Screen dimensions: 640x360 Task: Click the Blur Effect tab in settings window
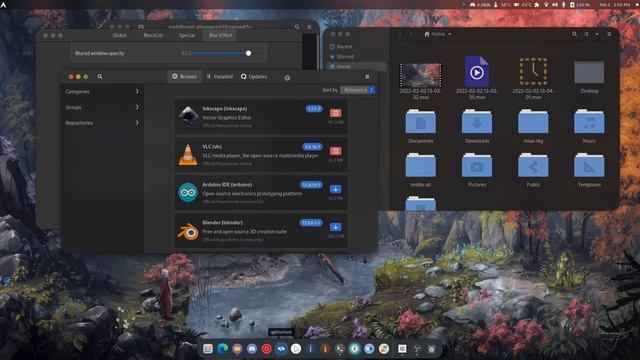tap(220, 35)
